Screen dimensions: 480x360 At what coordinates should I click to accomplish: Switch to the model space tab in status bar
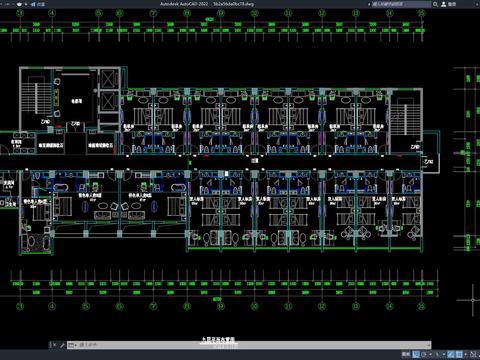tap(406, 354)
